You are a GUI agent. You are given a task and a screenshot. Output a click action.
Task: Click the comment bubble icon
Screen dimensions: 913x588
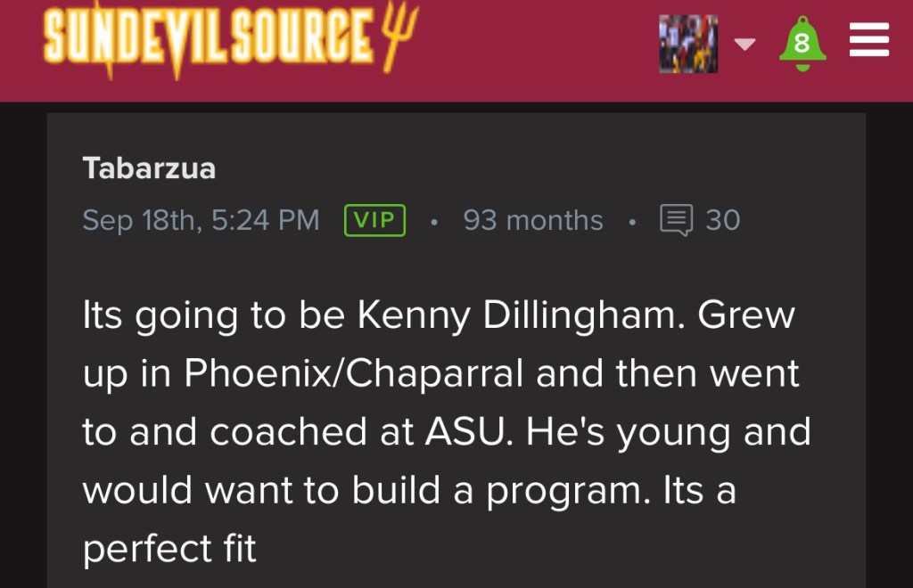(x=676, y=220)
